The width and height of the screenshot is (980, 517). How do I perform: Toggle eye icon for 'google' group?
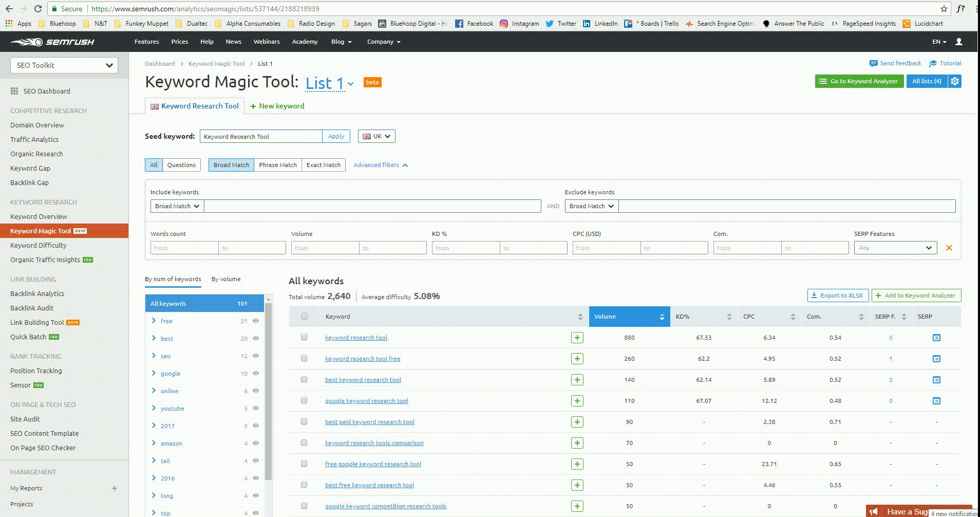255,373
